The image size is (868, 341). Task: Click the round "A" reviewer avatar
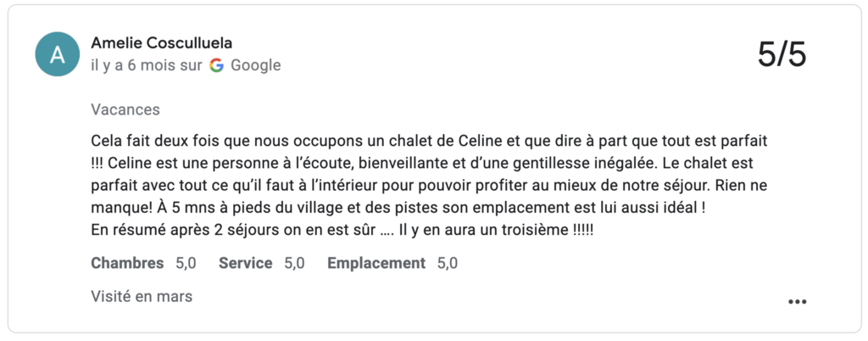[x=58, y=54]
